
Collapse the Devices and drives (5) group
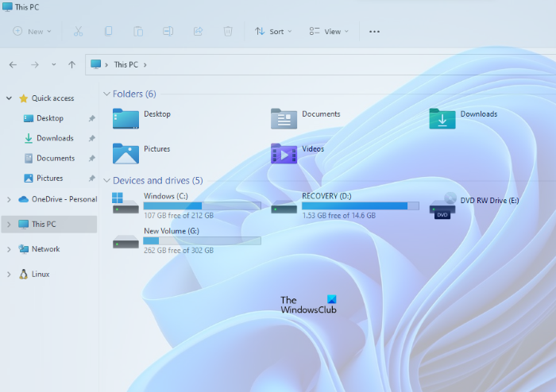point(106,181)
